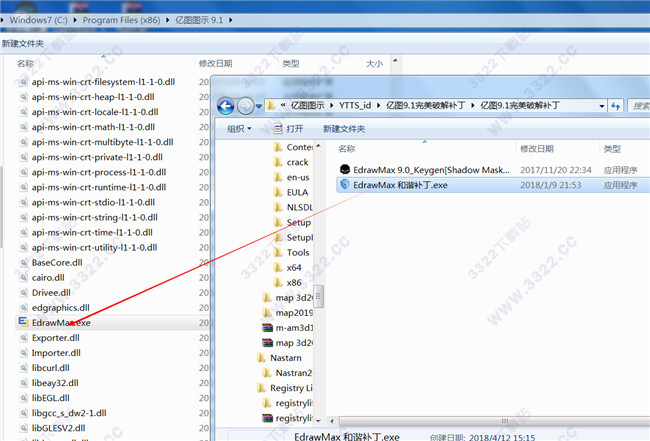650x441 pixels.
Task: Sort by 大小 column in back window
Action: pos(374,63)
